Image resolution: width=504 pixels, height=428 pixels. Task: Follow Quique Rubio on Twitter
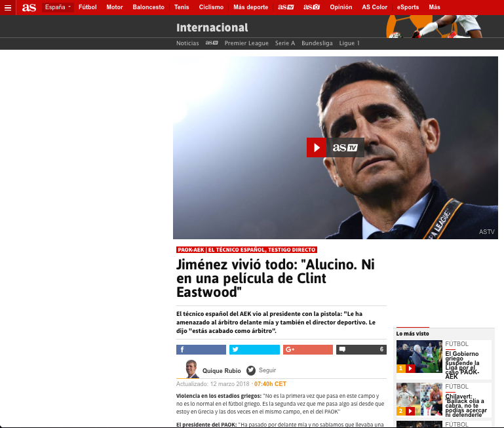(262, 370)
